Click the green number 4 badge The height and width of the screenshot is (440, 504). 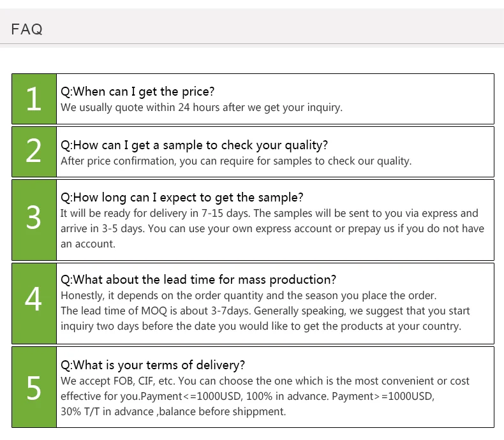tap(34, 302)
